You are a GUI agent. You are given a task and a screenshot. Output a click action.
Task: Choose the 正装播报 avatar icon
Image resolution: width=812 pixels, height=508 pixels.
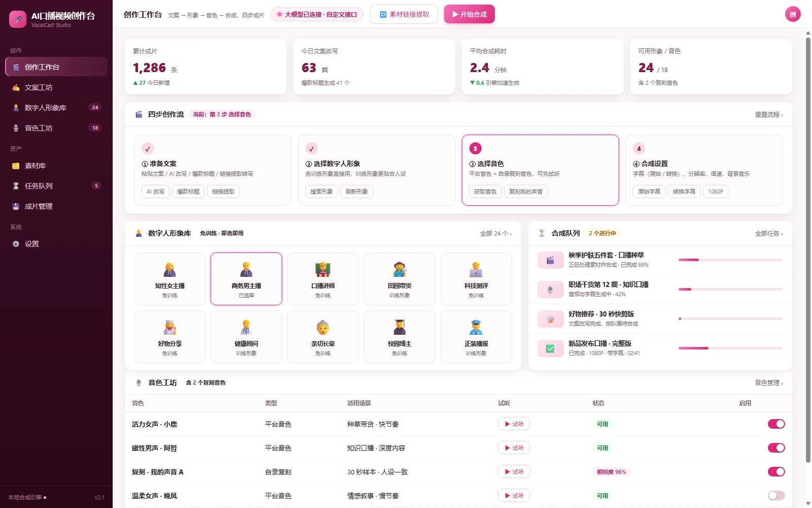click(476, 327)
